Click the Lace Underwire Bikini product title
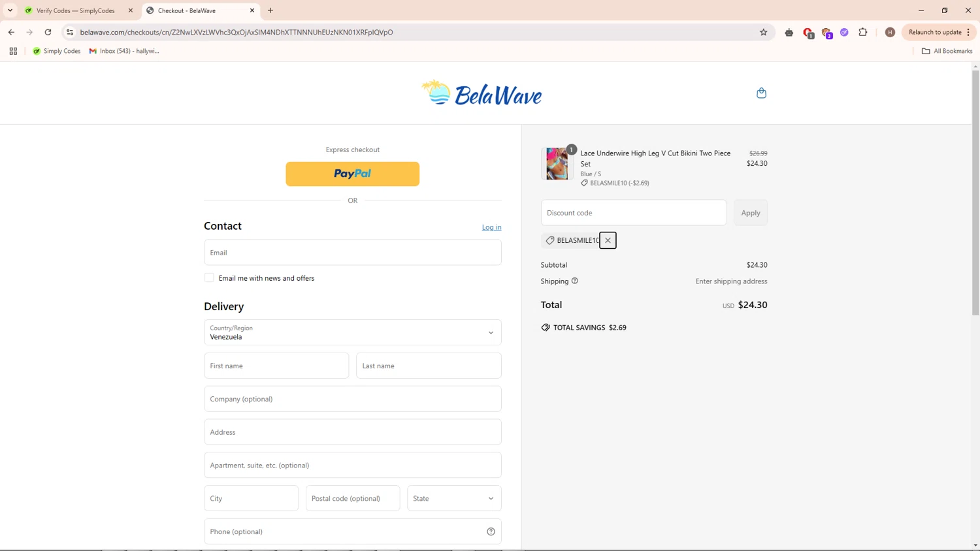The width and height of the screenshot is (980, 551). [x=655, y=158]
